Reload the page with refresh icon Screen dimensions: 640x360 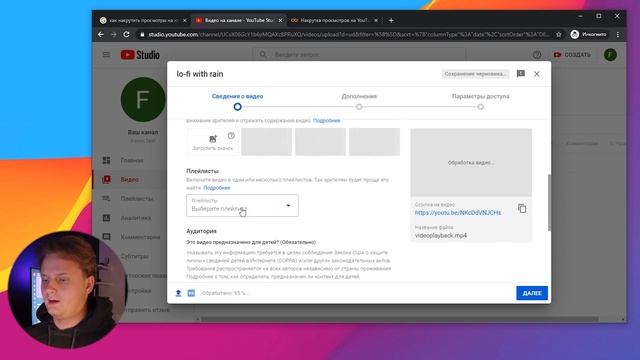[127, 35]
